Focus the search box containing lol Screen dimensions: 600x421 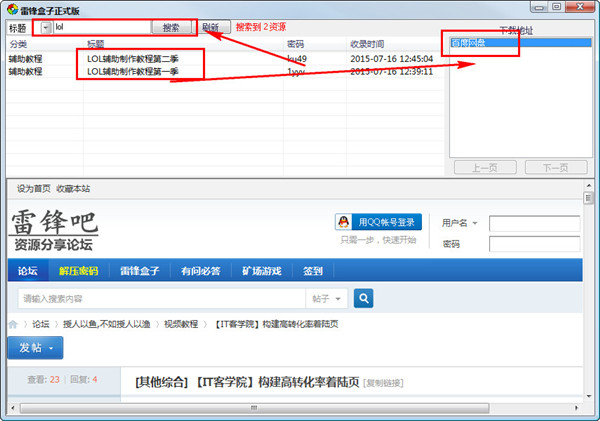point(102,27)
